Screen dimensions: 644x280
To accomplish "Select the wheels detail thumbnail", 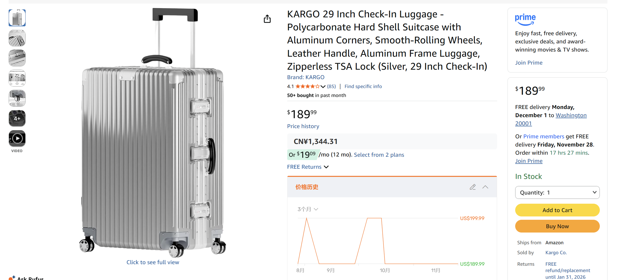I will pyautogui.click(x=17, y=98).
